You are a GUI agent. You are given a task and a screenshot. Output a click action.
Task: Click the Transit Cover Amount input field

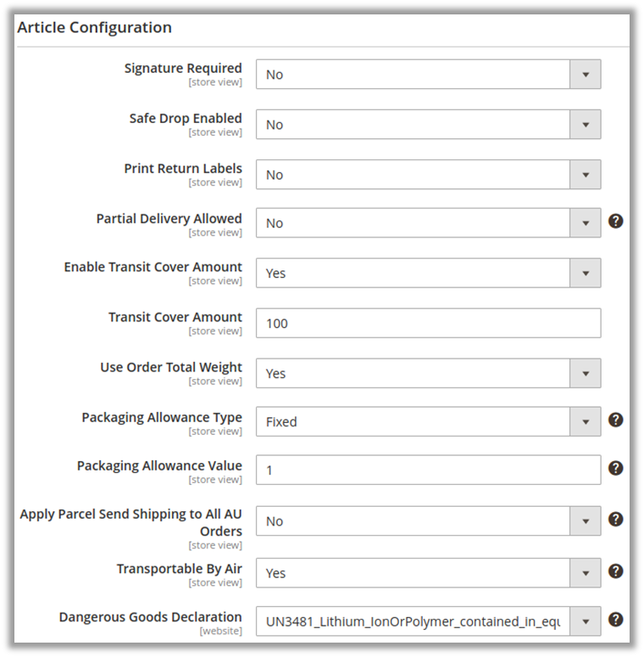(x=428, y=323)
